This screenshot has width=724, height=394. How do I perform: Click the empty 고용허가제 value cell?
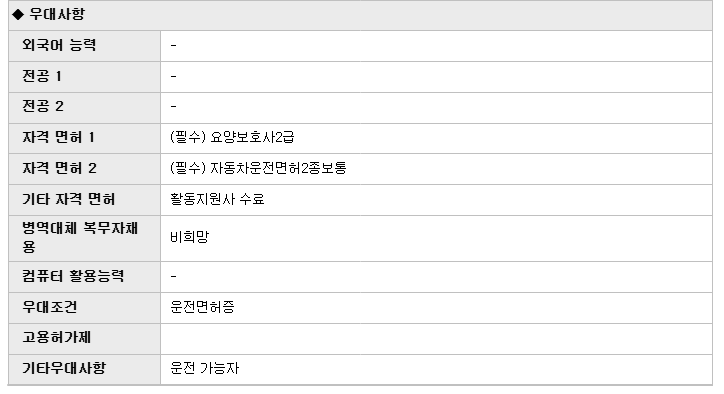click(x=436, y=339)
